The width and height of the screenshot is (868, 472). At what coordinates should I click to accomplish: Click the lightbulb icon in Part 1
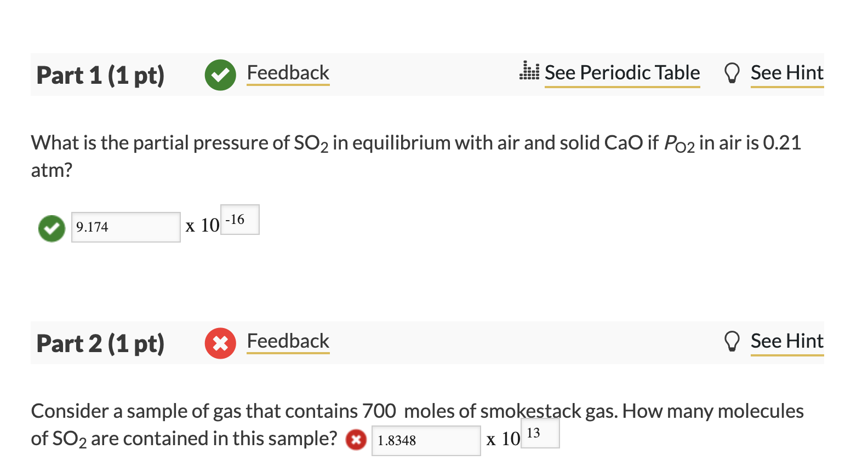732,73
